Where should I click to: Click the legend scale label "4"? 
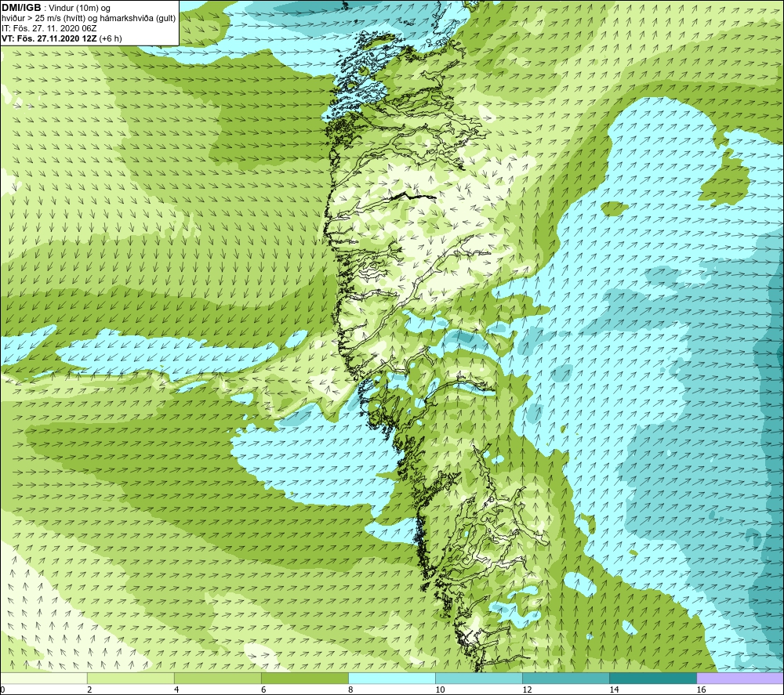click(176, 690)
